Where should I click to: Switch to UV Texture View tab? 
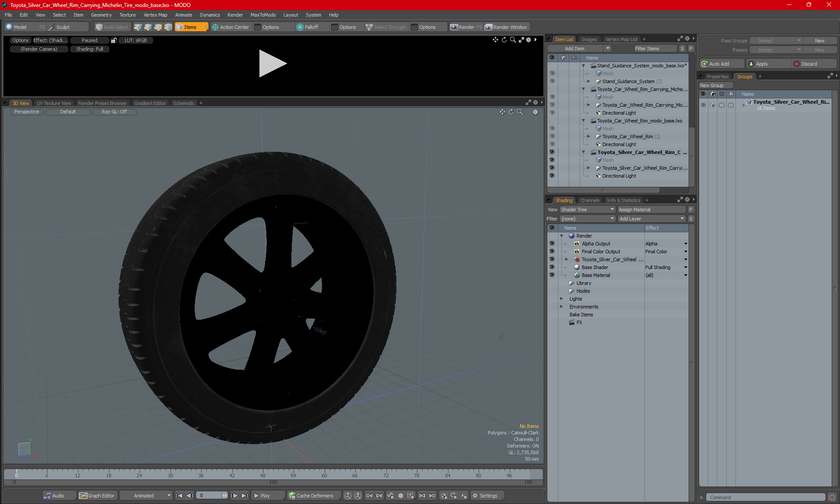click(54, 103)
